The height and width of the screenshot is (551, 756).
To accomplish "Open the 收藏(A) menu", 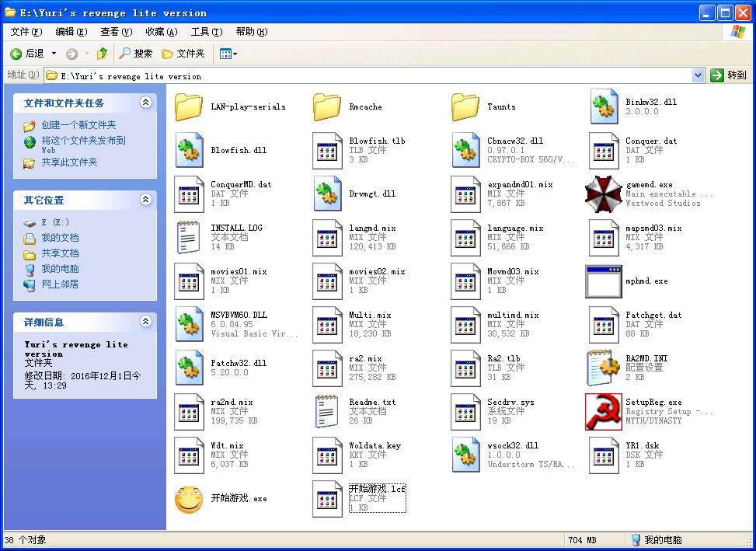I will point(162,32).
